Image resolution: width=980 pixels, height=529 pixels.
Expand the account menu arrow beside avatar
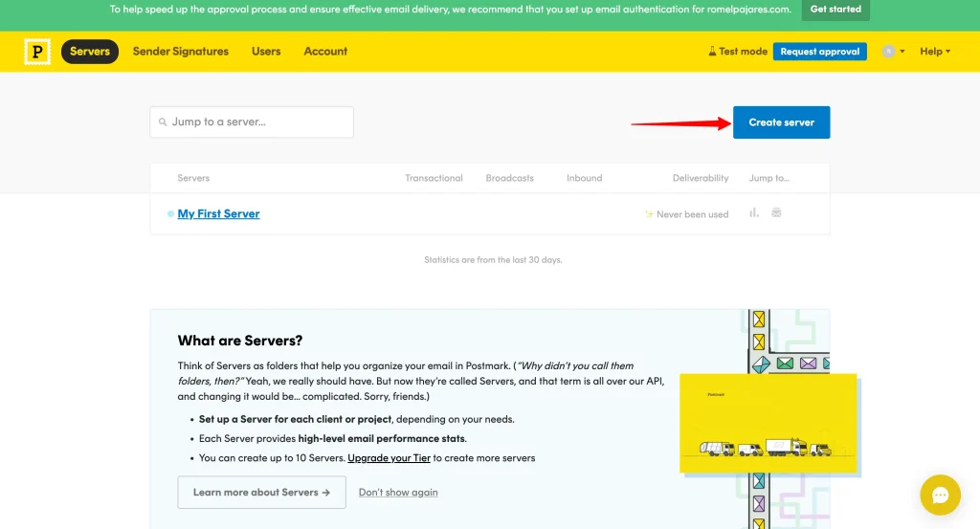902,52
